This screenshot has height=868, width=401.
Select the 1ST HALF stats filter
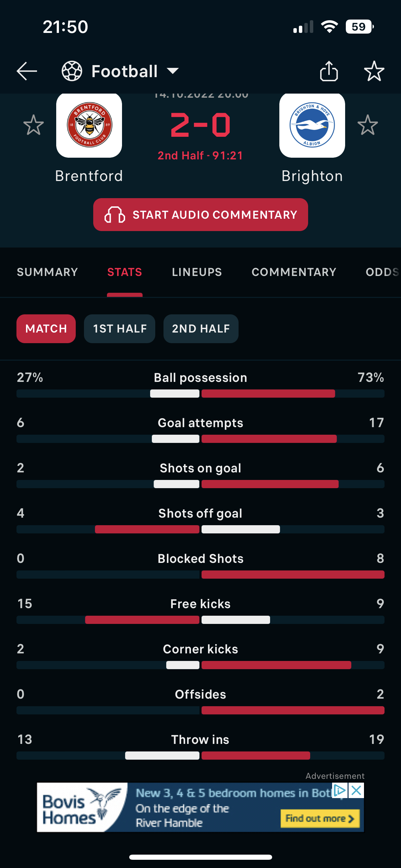point(120,329)
